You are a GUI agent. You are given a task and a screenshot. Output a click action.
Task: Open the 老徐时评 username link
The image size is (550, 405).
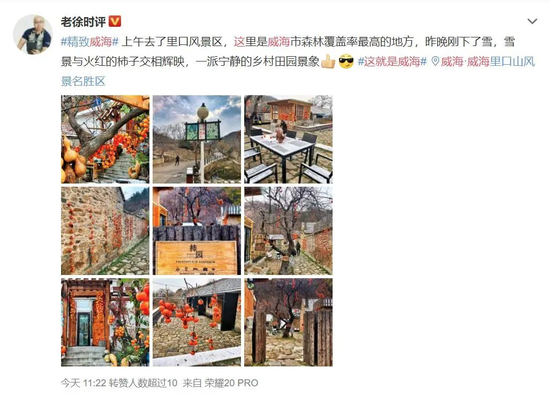pyautogui.click(x=83, y=22)
